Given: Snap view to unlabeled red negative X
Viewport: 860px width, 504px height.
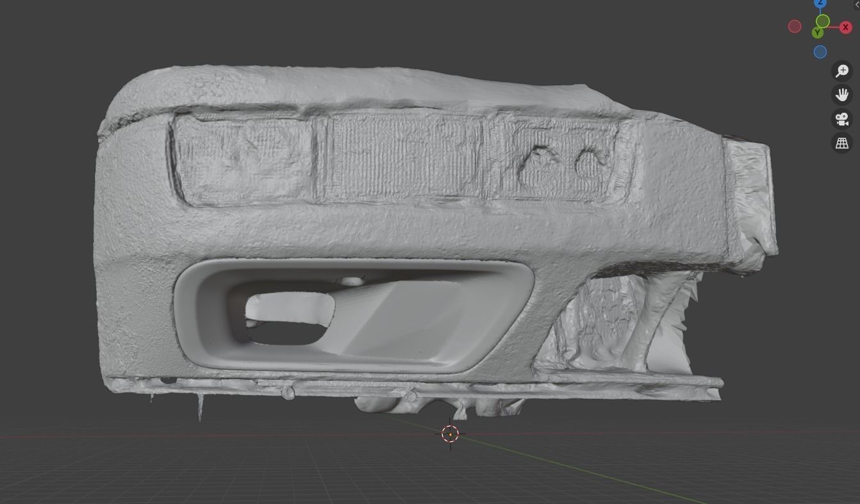Looking at the screenshot, I should pyautogui.click(x=795, y=26).
